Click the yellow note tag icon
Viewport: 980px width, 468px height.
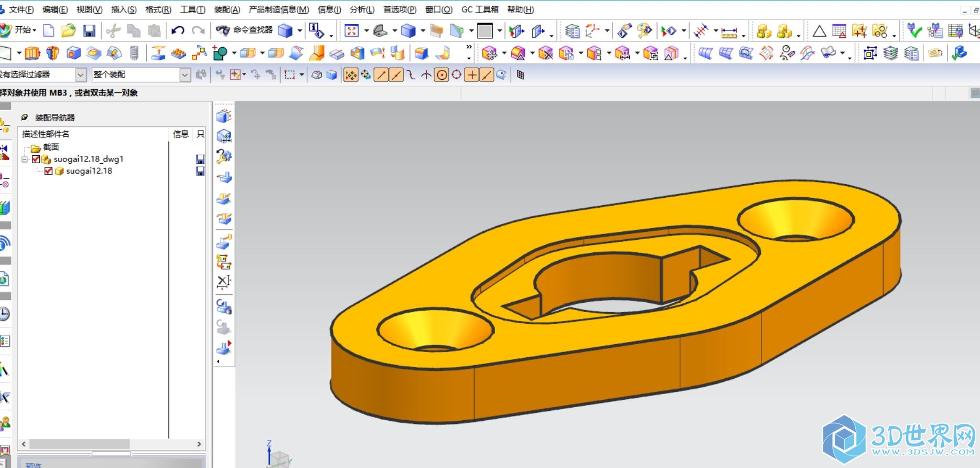(x=935, y=53)
